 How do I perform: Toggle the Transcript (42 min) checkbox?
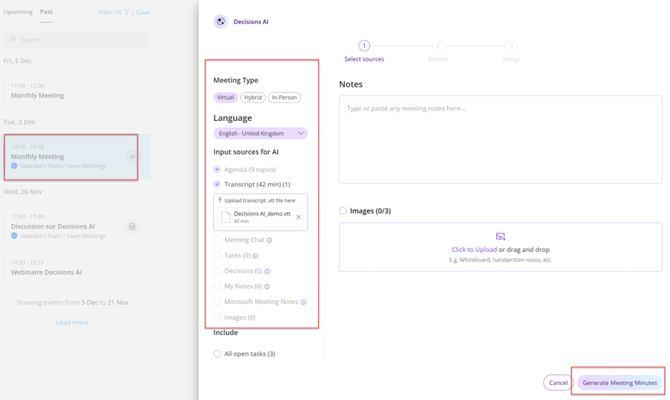(217, 185)
